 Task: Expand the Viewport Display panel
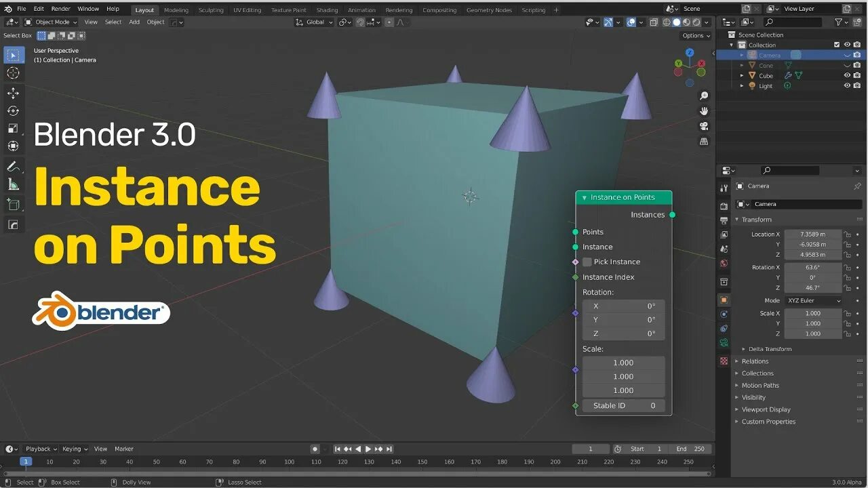(737, 409)
